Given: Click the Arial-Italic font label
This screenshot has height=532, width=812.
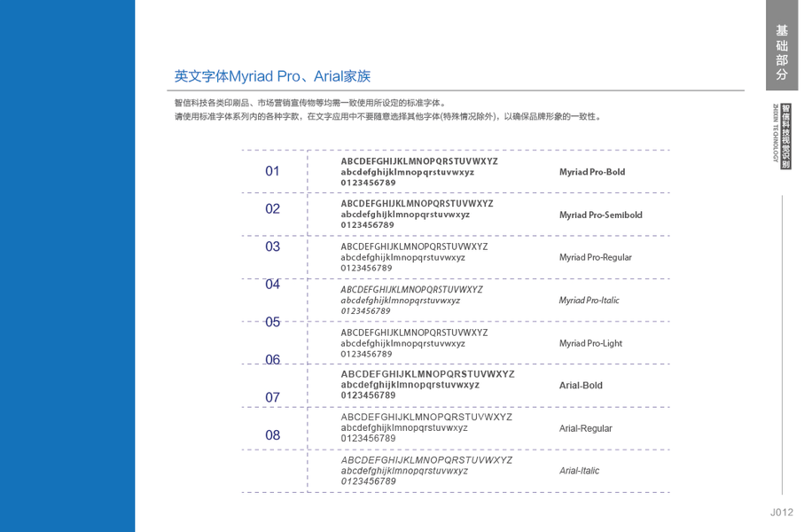Looking at the screenshot, I should (x=579, y=471).
